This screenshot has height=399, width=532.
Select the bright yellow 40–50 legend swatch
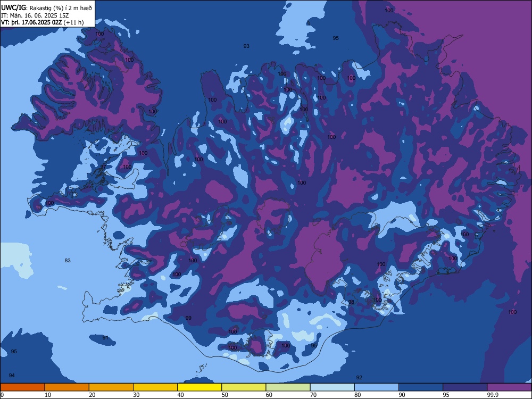pos(199,387)
